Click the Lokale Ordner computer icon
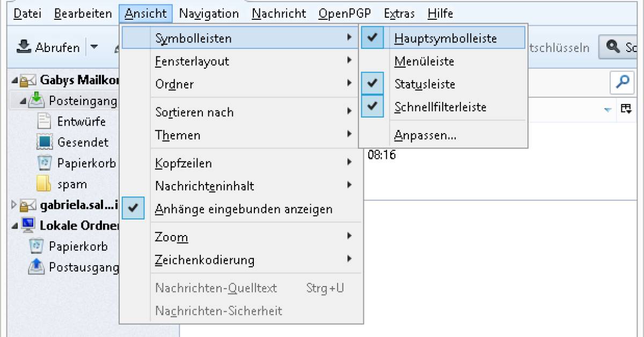 click(x=29, y=226)
